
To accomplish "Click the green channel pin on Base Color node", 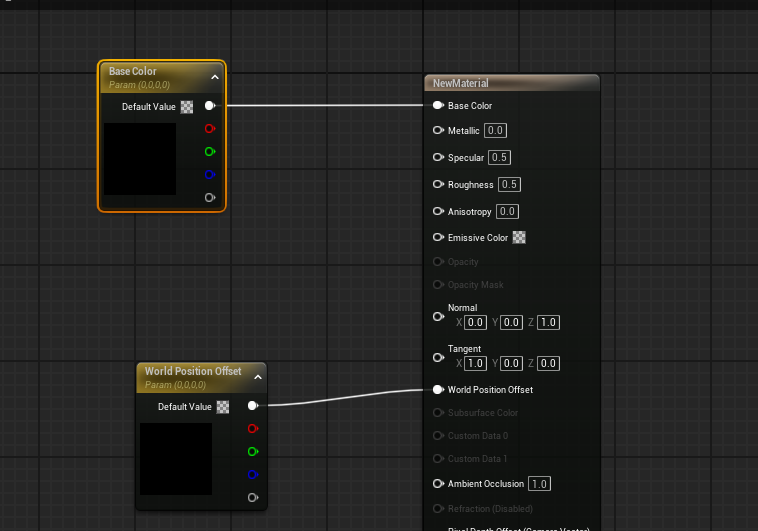I will coord(209,152).
